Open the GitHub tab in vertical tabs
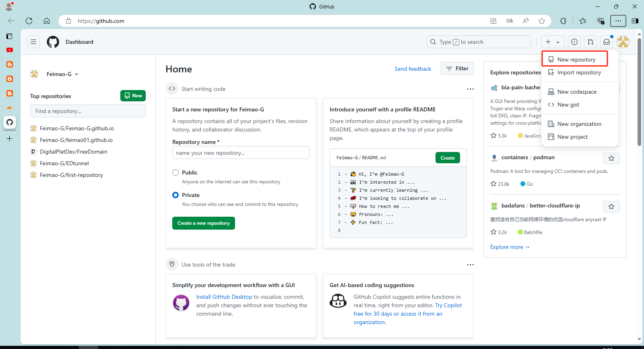Screen dimensions: 644x349 click(10, 122)
